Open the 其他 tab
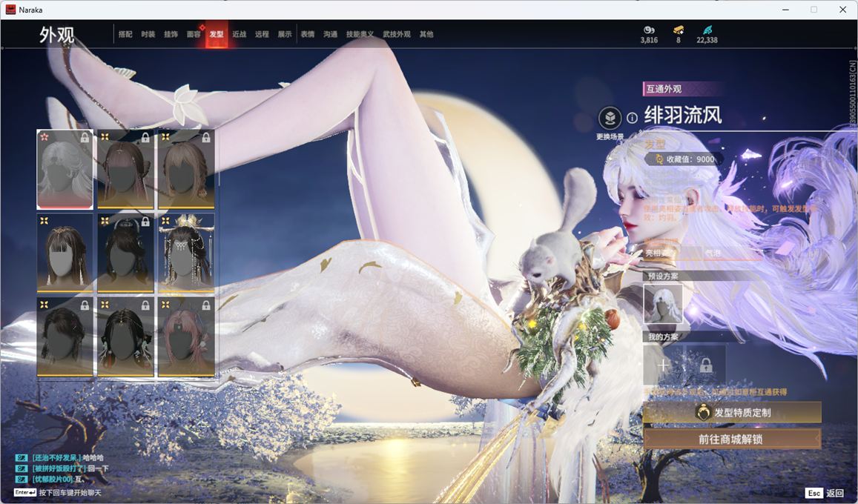This screenshot has width=858, height=504. 426,34
